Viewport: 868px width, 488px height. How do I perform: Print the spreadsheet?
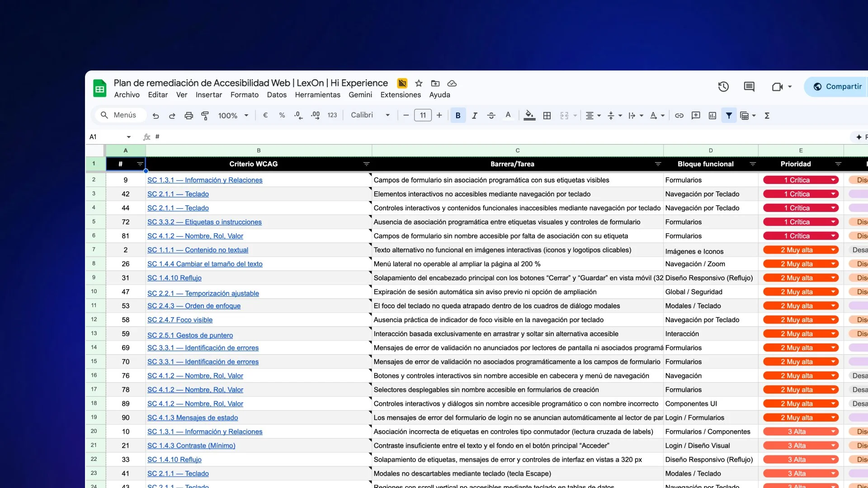click(x=189, y=116)
